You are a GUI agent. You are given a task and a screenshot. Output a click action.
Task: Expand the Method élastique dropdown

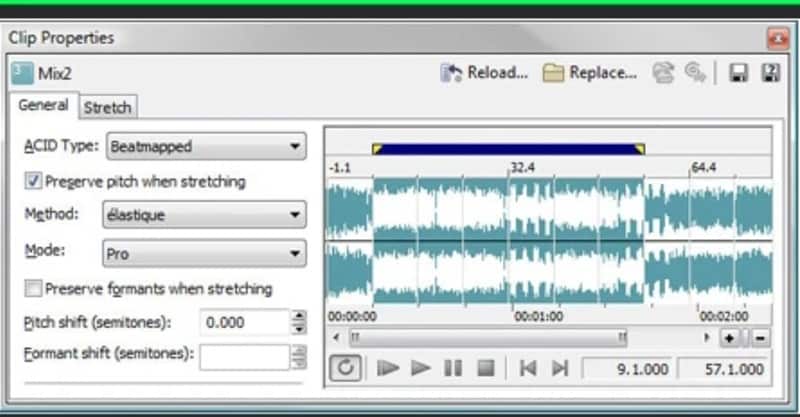click(x=205, y=214)
